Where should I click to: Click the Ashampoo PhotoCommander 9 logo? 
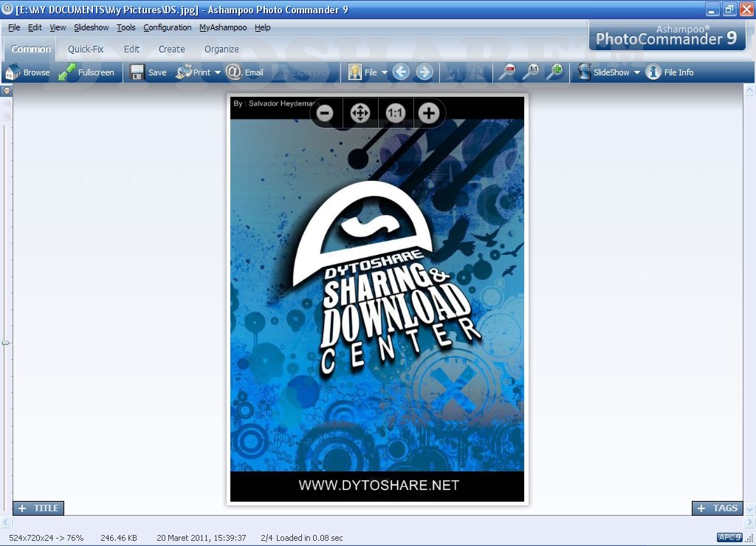[x=667, y=35]
